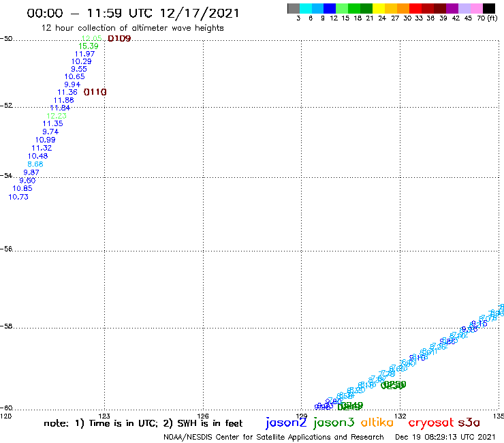
Task: Click the cryosat satellite label
Action: pos(431,423)
